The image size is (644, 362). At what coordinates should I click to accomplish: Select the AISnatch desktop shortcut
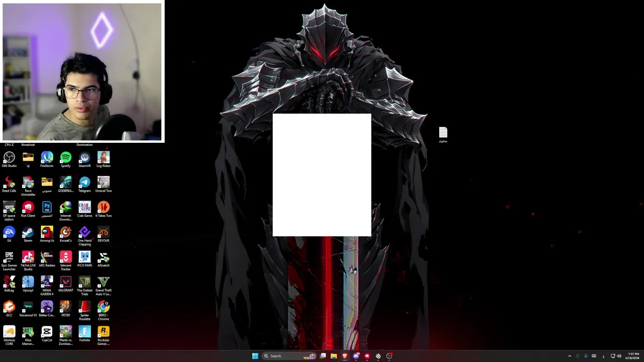coord(103,259)
